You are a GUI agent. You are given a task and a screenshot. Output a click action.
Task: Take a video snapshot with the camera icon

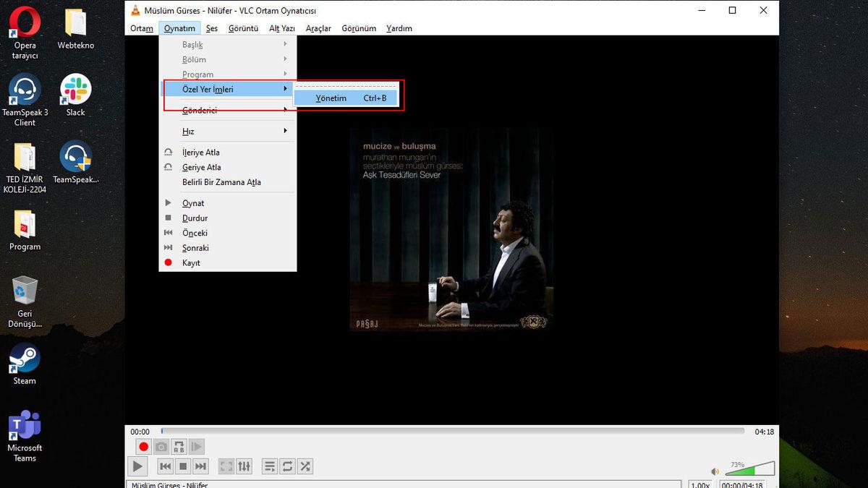coord(161,446)
